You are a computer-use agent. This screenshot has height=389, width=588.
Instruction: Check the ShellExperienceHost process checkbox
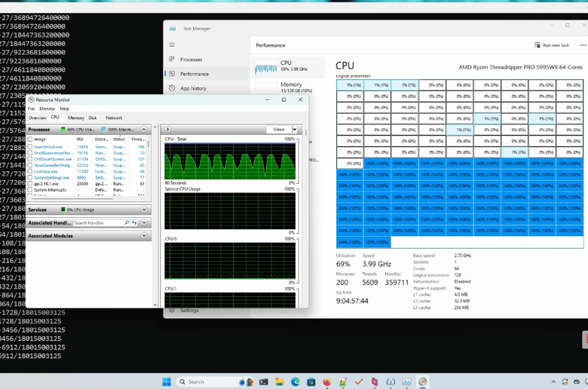[x=30, y=153]
